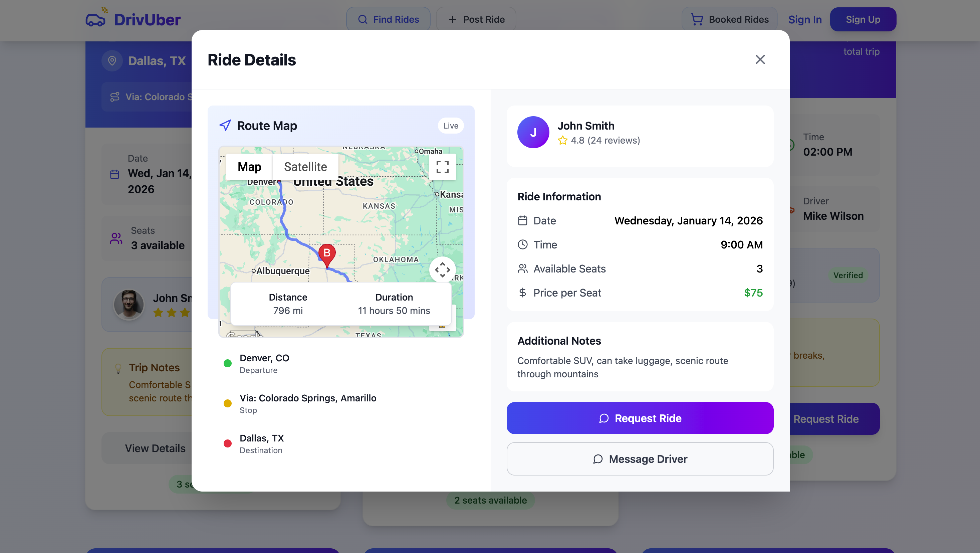Click John Smith's purple J avatar
Image resolution: width=980 pixels, height=553 pixels.
(533, 133)
